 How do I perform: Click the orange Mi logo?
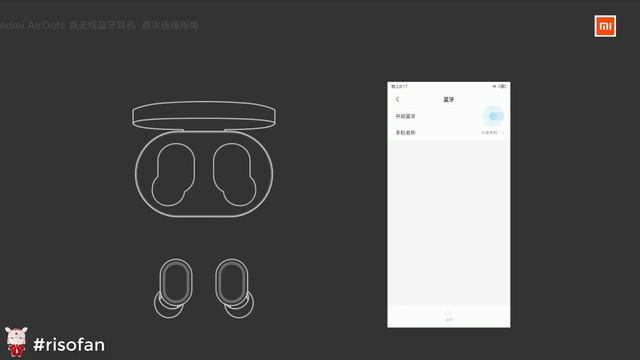(605, 27)
